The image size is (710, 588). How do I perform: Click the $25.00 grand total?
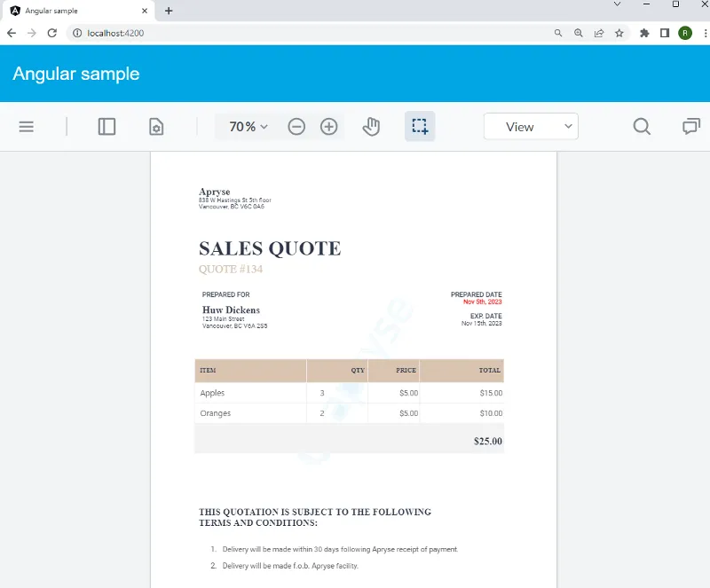(487, 442)
